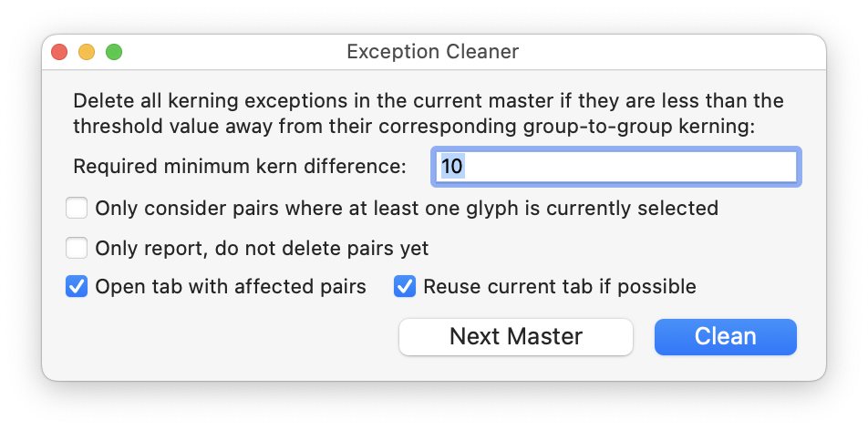This screenshot has height=430, width=868.
Task: Click the green zoom window button
Action: pyautogui.click(x=114, y=52)
